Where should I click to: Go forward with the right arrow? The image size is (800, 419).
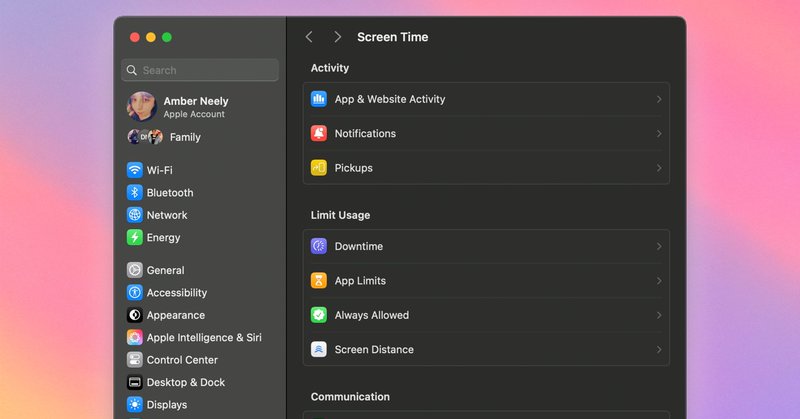337,37
